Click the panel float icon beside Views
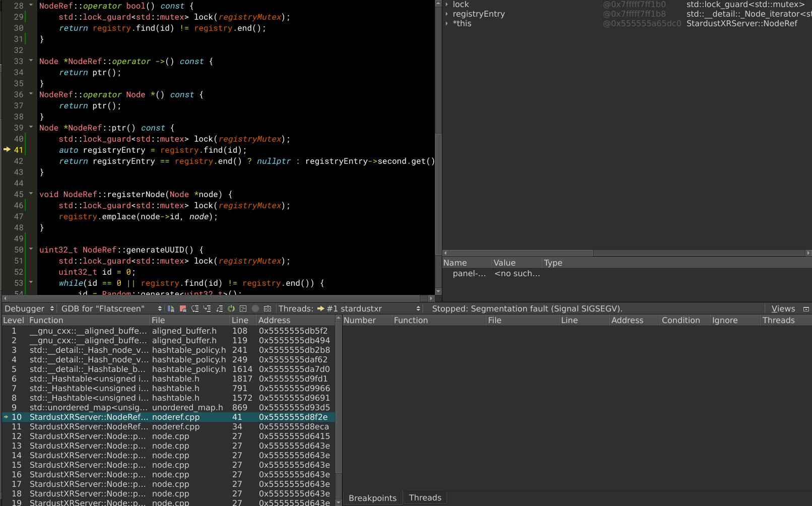 (806, 309)
